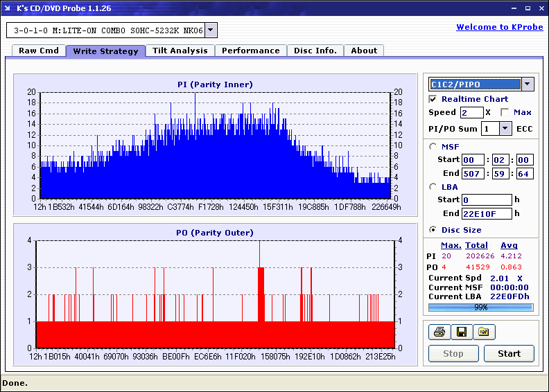549x392 pixels.
Task: Print the scan chart
Action: tap(439, 332)
